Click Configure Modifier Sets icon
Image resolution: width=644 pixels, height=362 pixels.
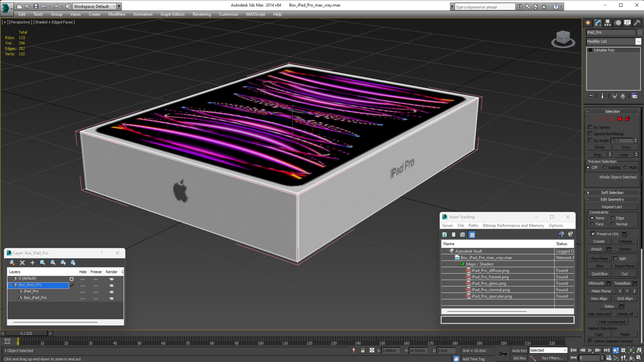click(635, 96)
